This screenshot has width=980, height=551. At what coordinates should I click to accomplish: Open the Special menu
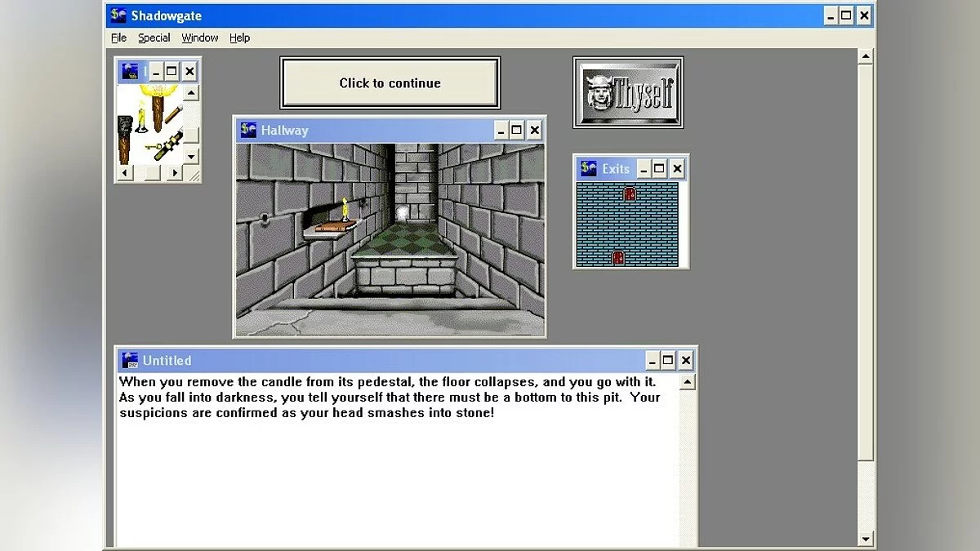click(154, 38)
